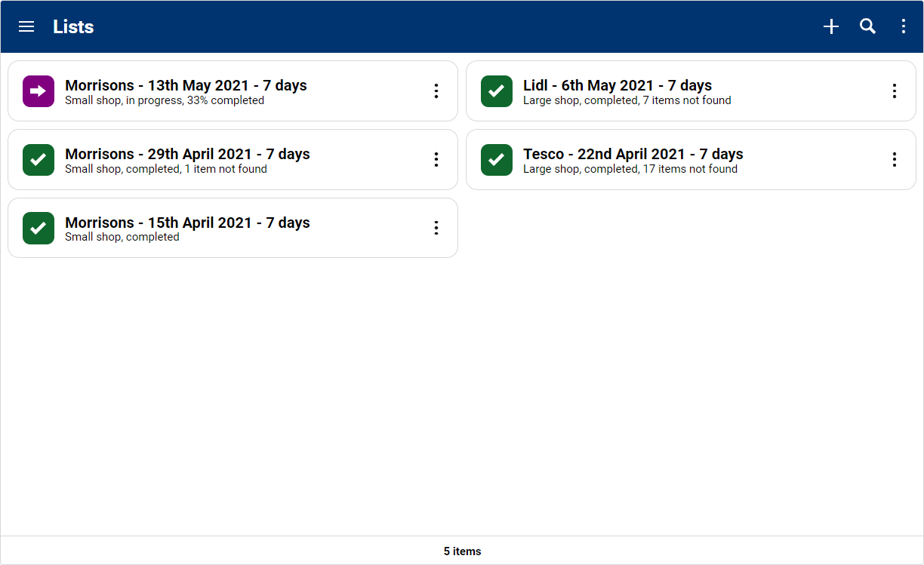The height and width of the screenshot is (565, 924).
Task: Select Morrisons - 29th April 2021 title
Action: point(187,154)
